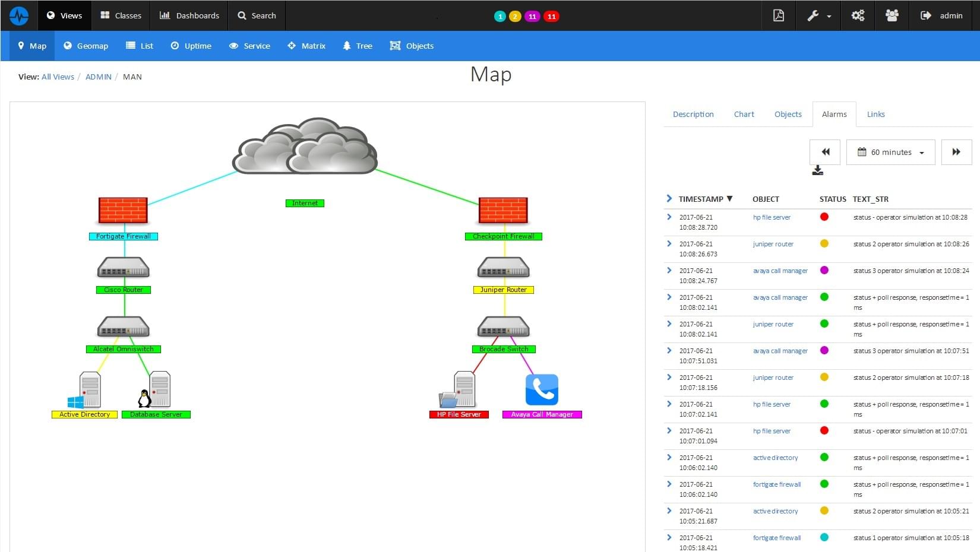Follow the All Views breadcrumb link
Image resolution: width=980 pixels, height=552 pixels.
coord(58,77)
